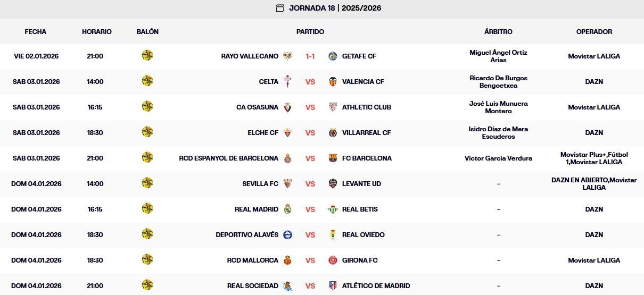Viewport: 644px width, 295px height.
Task: Open the Real Madrid team link
Action: coord(256,209)
